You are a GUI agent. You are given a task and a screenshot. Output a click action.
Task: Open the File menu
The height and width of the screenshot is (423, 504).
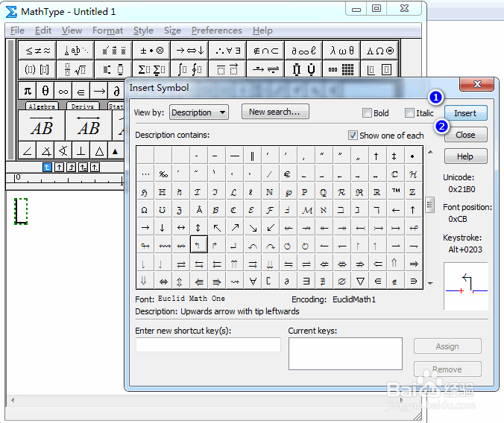(x=17, y=31)
